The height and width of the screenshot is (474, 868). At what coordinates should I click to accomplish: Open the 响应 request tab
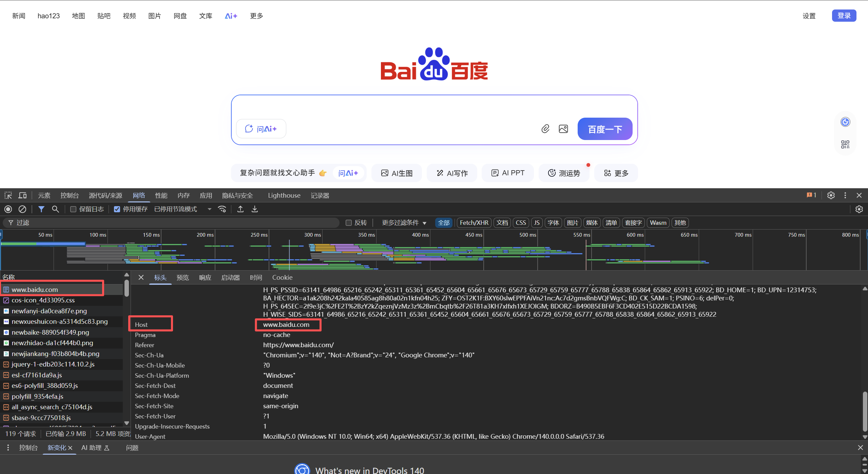coord(205,277)
